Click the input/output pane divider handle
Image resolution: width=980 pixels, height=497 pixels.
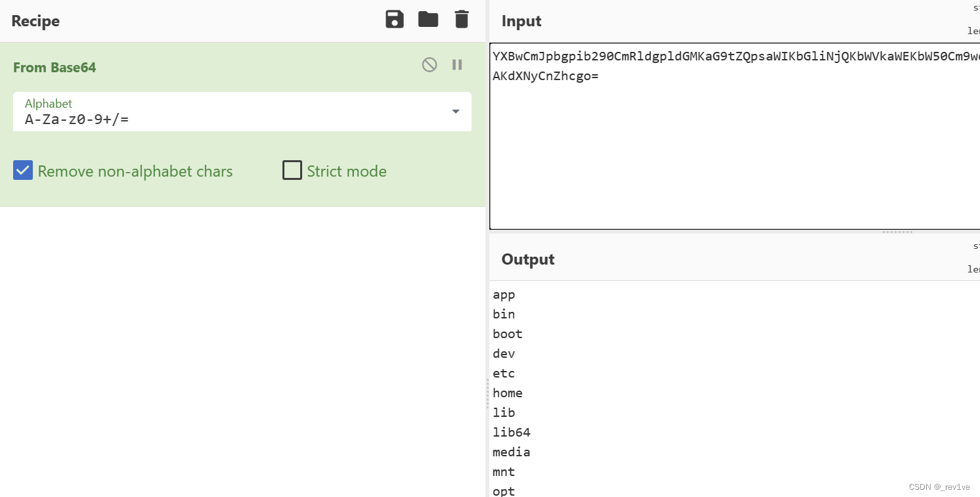[x=897, y=232]
